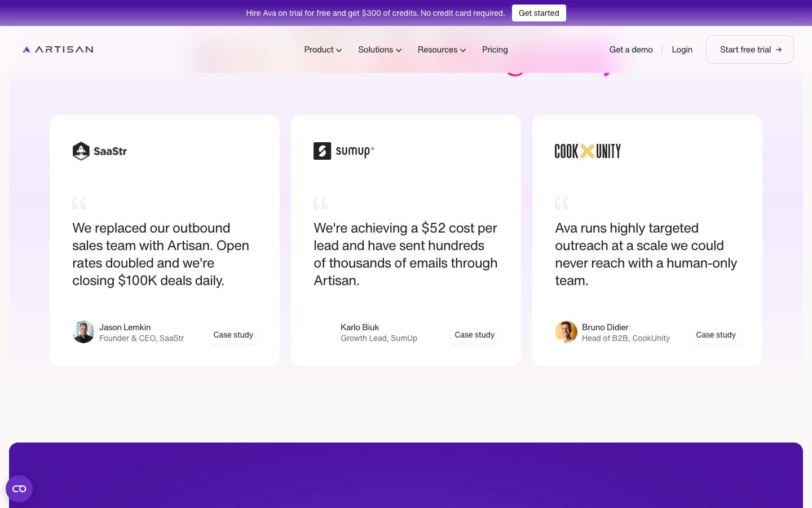Viewport: 812px width, 508px height.
Task: Open the Pricing page
Action: (495, 50)
